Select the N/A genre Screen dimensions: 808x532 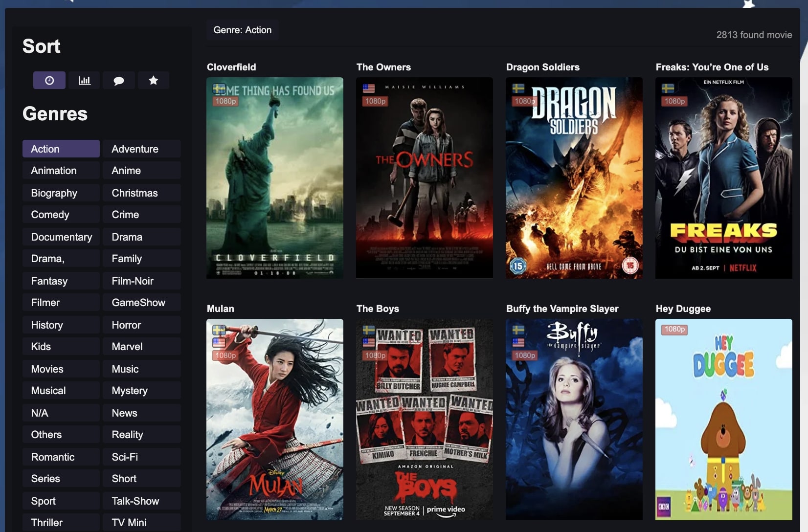coord(61,413)
